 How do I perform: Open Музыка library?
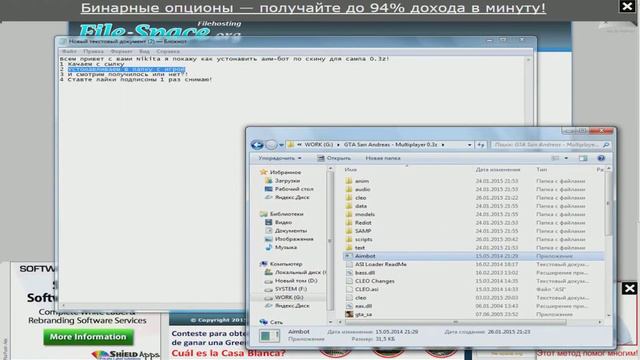point(281,247)
